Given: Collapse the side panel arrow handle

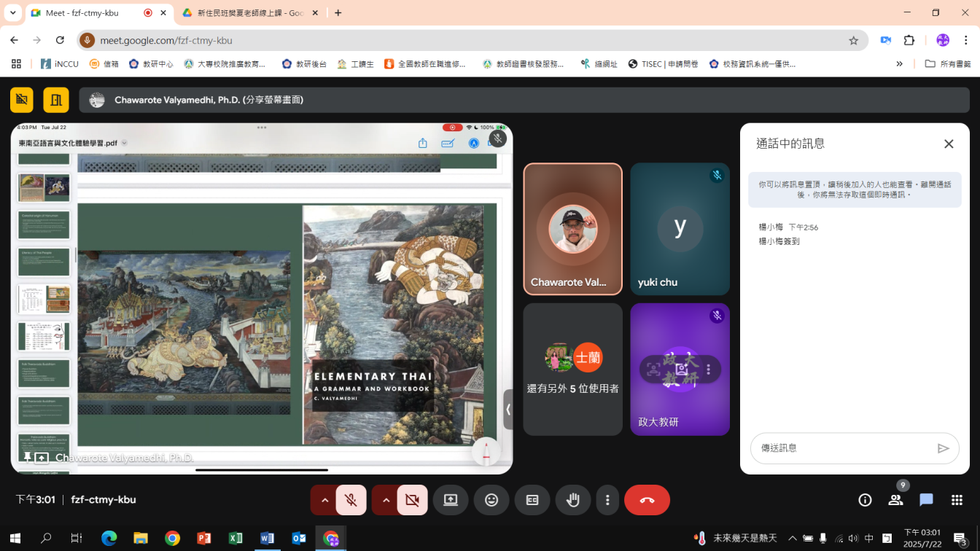Looking at the screenshot, I should point(508,409).
